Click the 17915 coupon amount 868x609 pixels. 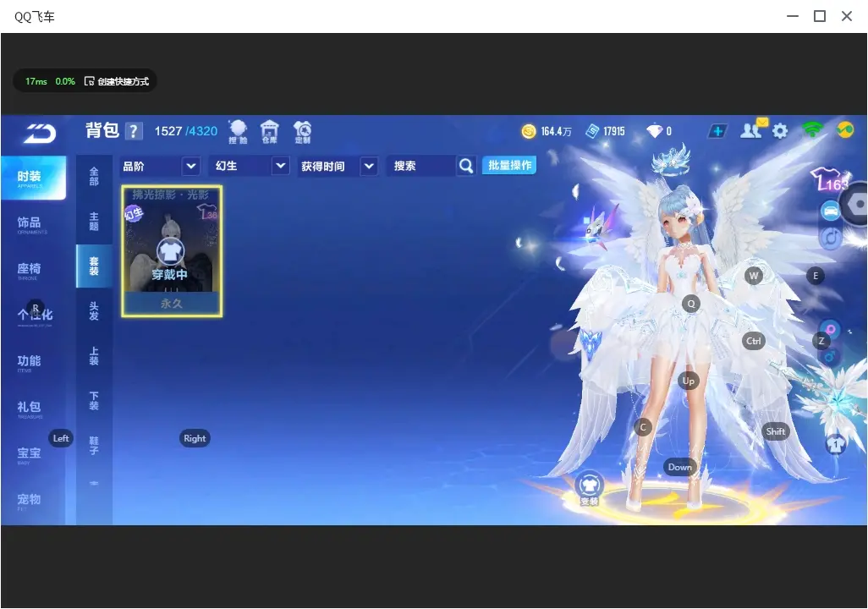[x=614, y=131]
